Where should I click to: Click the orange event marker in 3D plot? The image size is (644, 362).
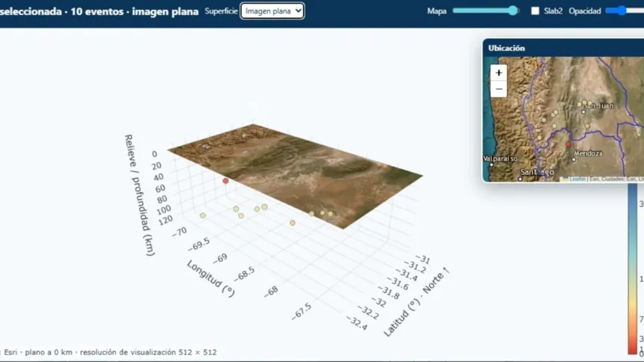coord(293,223)
